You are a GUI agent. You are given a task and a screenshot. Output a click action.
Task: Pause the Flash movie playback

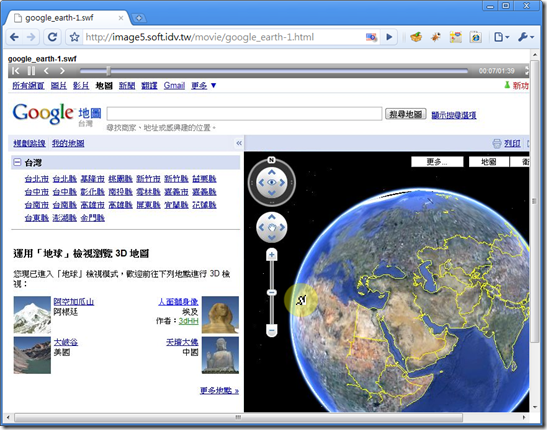coord(31,71)
